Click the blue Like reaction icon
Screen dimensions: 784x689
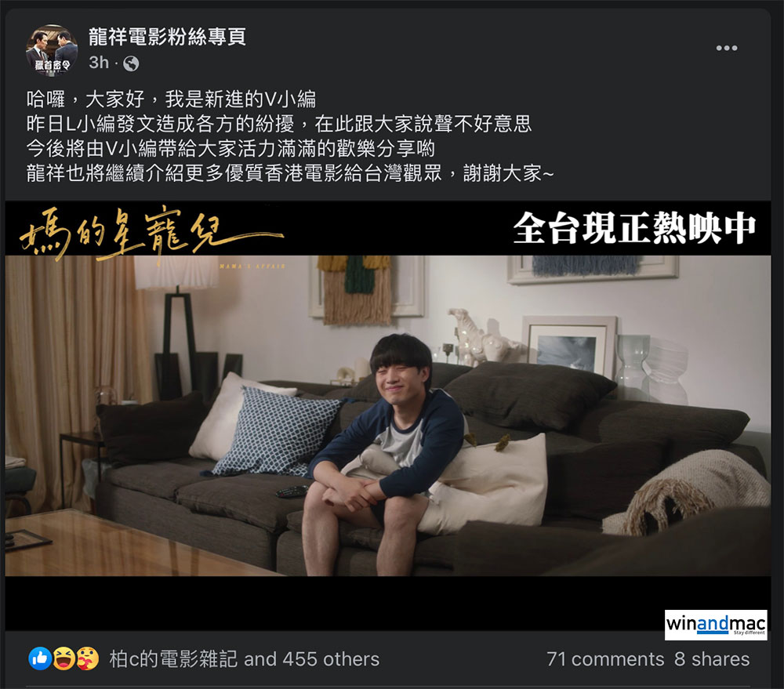coord(40,658)
